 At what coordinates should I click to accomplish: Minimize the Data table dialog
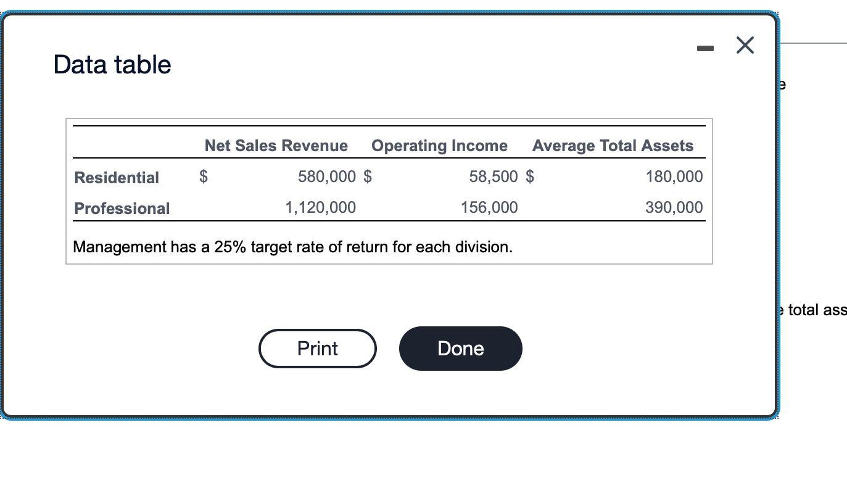tap(704, 47)
